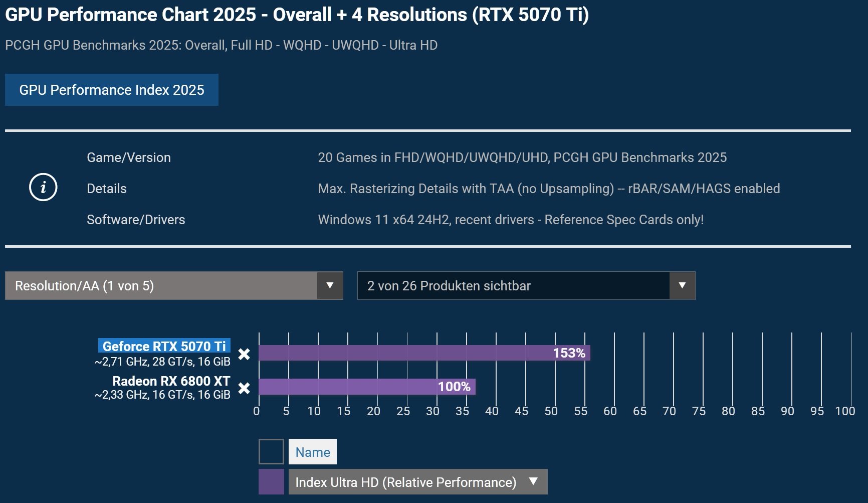
Task: Select the Radeon RX 6800 XT label
Action: coord(171,381)
